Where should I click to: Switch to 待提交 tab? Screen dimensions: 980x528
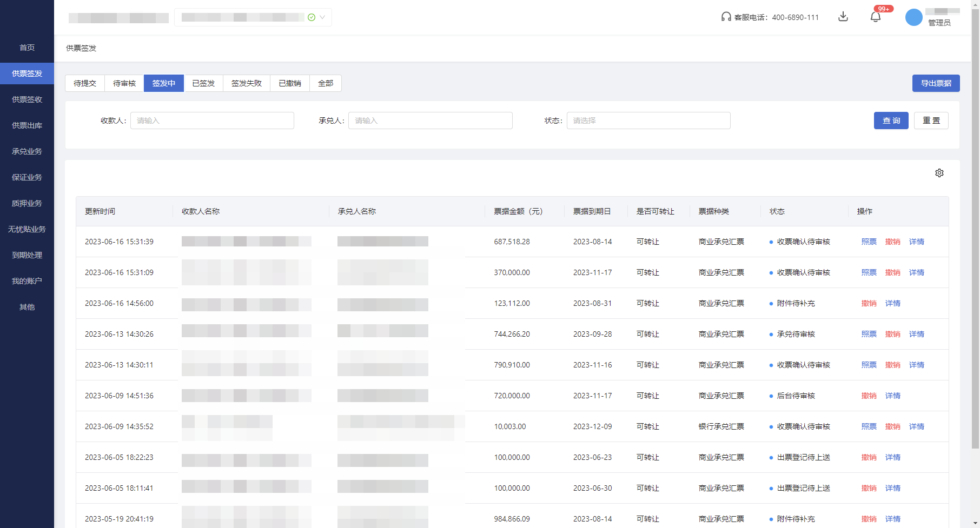point(85,83)
